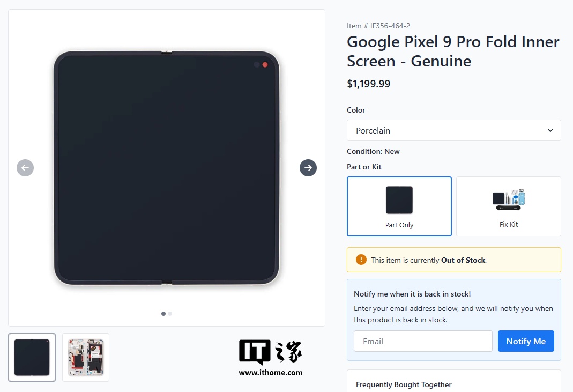
Task: Choose the Fix Kit label
Action: pos(508,225)
